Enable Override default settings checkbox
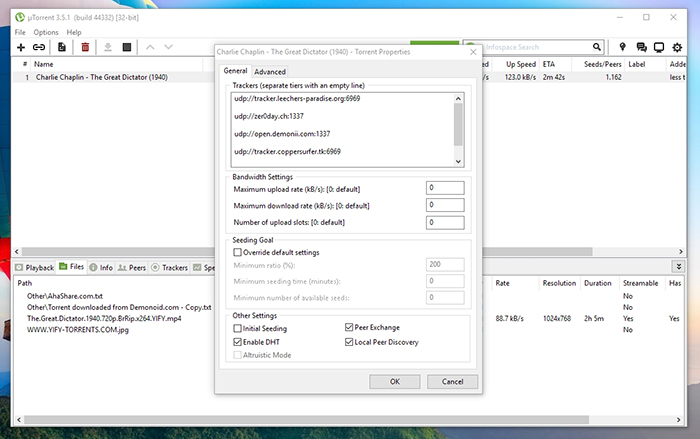The height and width of the screenshot is (439, 700). 238,252
